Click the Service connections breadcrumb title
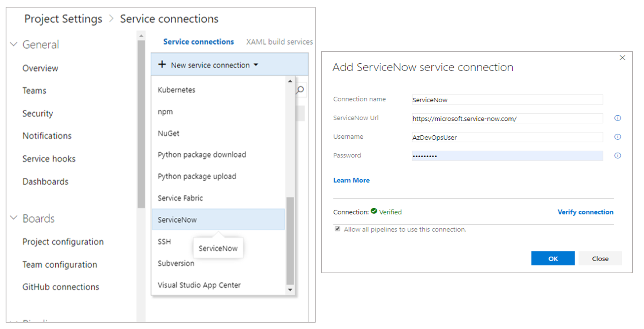Screen dimensions: 644x329 pos(169,19)
